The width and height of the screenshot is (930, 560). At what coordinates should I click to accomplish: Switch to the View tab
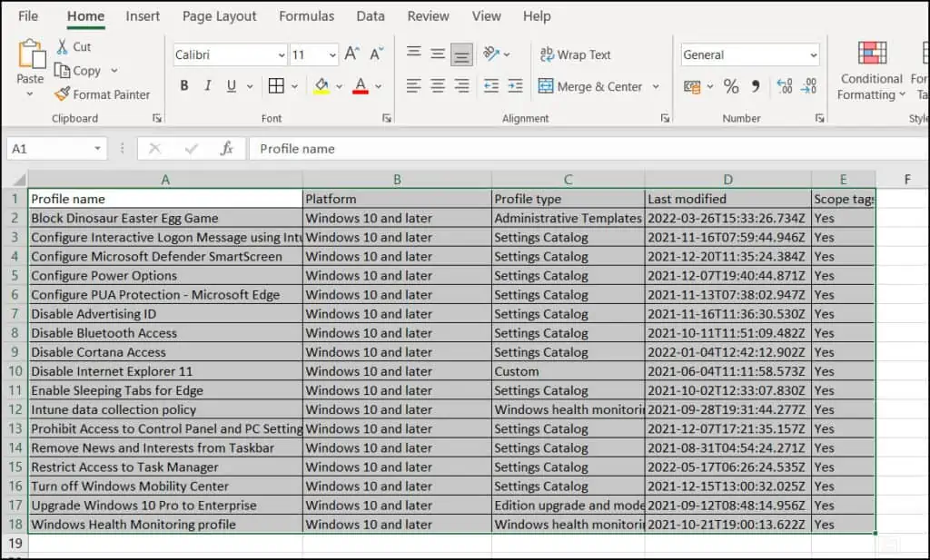point(487,16)
